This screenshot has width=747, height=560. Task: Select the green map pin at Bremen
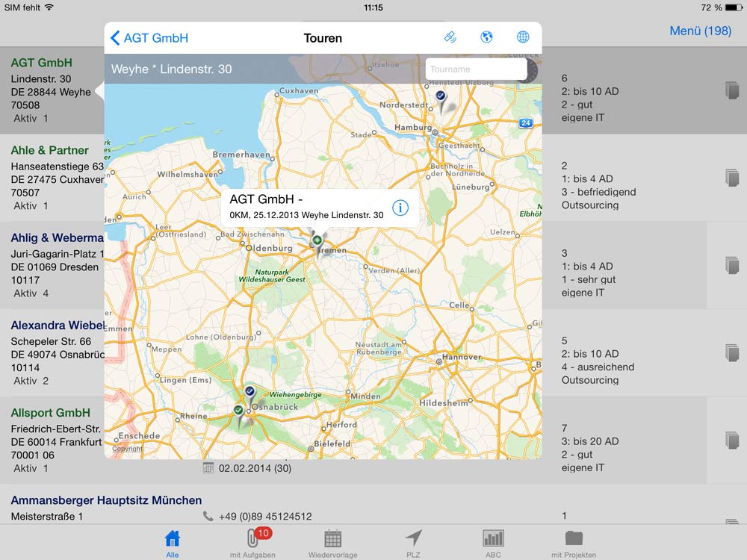(317, 243)
